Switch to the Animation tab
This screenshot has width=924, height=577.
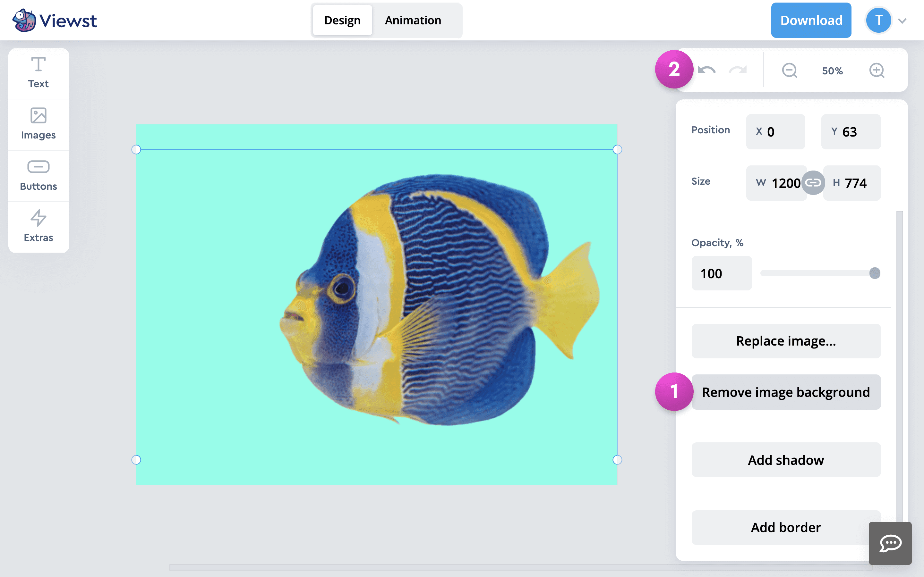(x=413, y=20)
